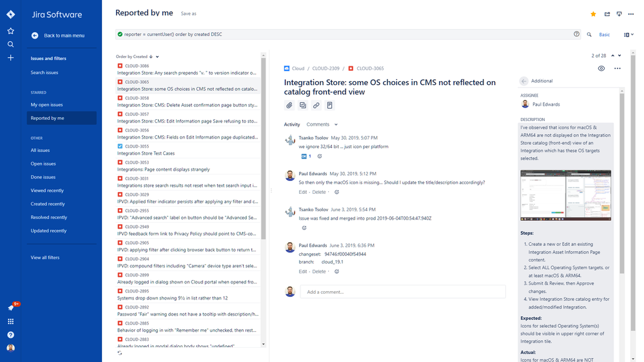Image resolution: width=644 pixels, height=362 pixels.
Task: Select Open issues filter
Action: point(43,164)
